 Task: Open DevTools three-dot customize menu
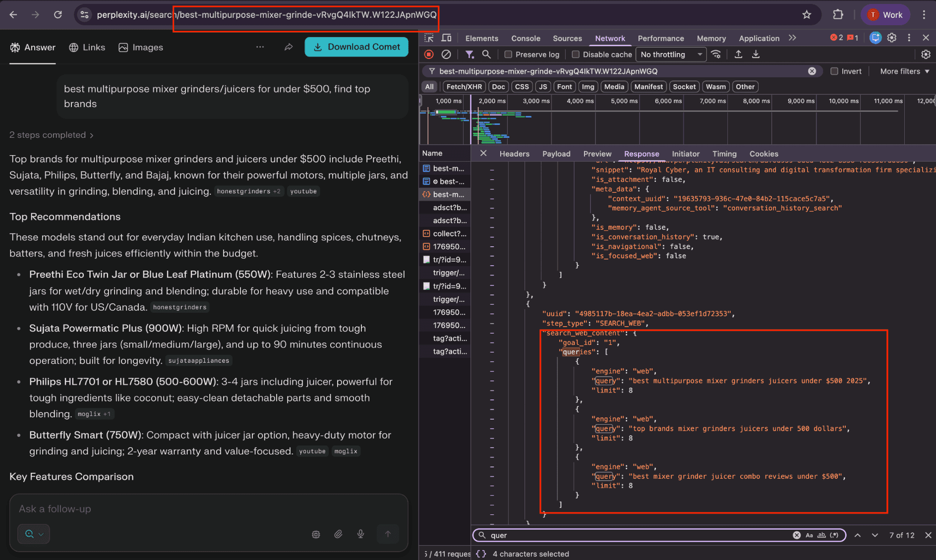(x=909, y=38)
